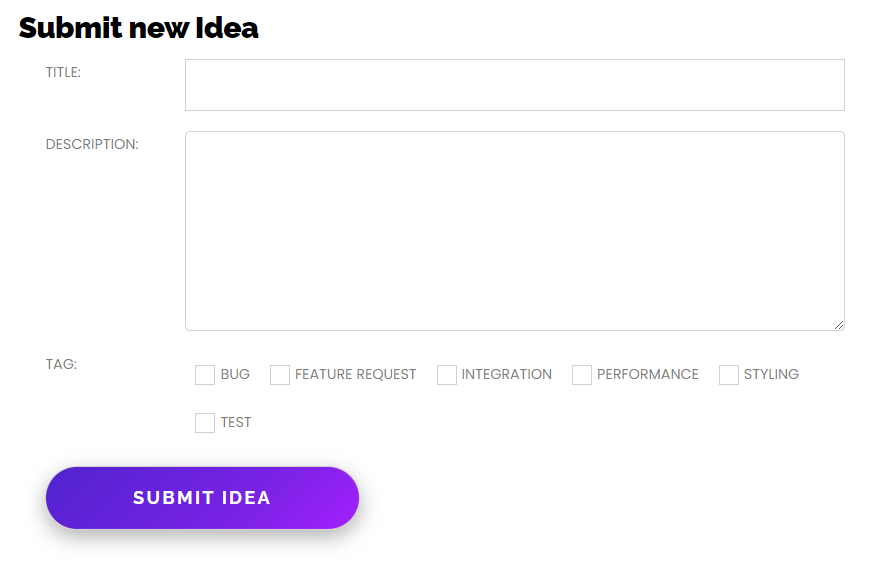Click the STYLING label text
Viewport: 889px width, 573px height.
coord(771,374)
